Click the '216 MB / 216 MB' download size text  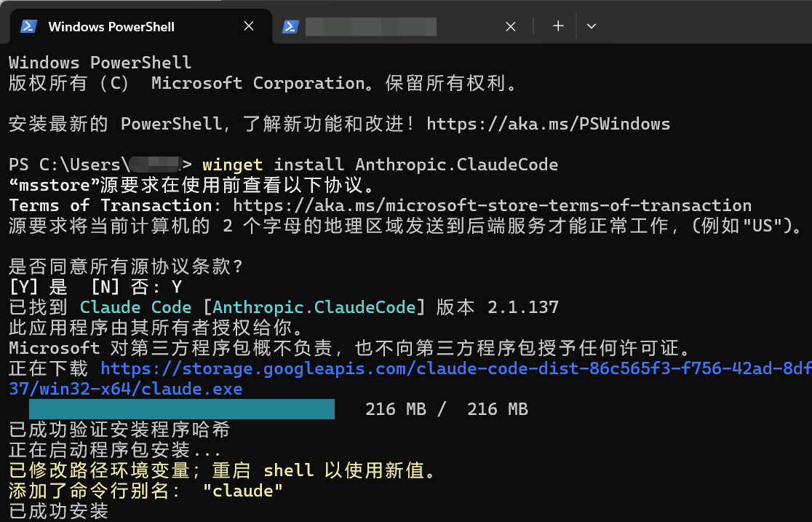click(x=447, y=409)
